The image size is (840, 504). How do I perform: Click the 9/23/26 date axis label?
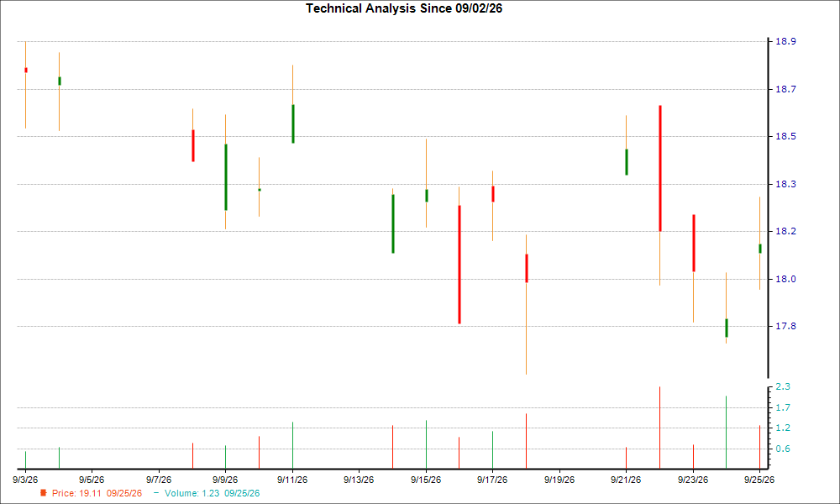click(x=693, y=480)
